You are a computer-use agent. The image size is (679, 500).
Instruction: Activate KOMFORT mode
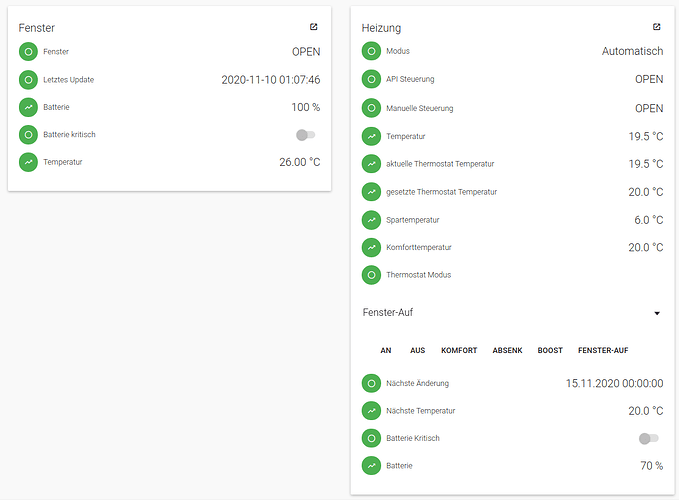point(459,350)
